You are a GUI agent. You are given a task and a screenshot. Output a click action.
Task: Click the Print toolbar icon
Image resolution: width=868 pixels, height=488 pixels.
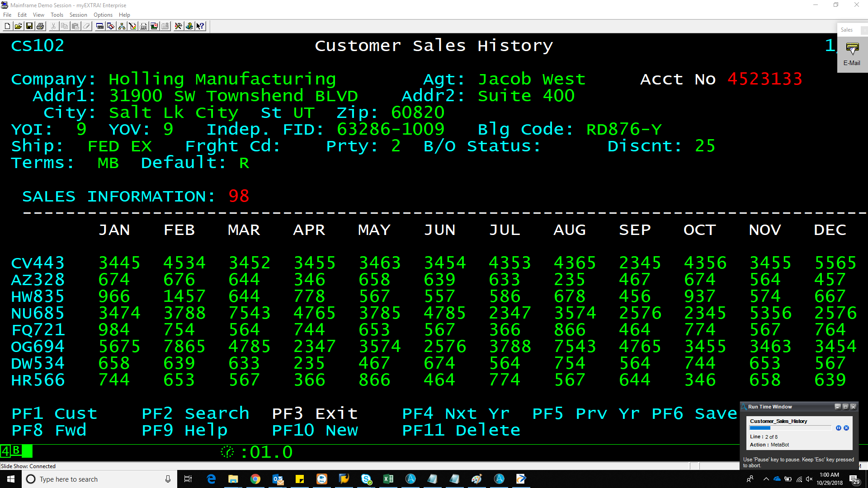click(40, 26)
